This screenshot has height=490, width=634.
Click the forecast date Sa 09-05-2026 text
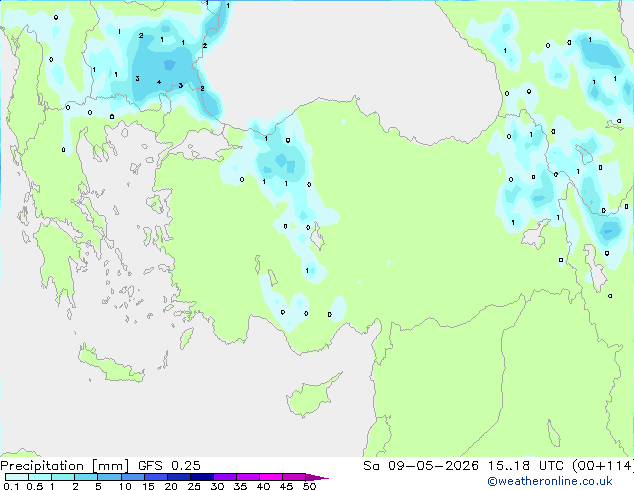point(421,466)
